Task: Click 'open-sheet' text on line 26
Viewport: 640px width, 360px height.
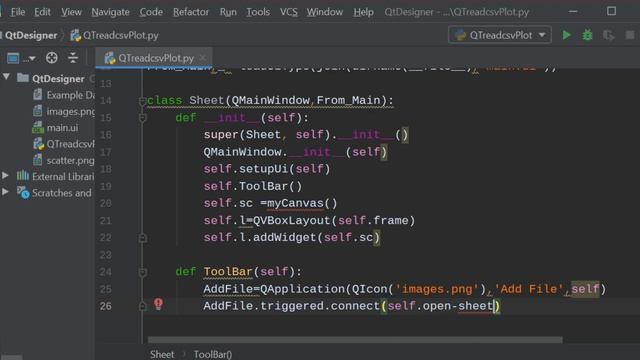Action: pyautogui.click(x=458, y=306)
